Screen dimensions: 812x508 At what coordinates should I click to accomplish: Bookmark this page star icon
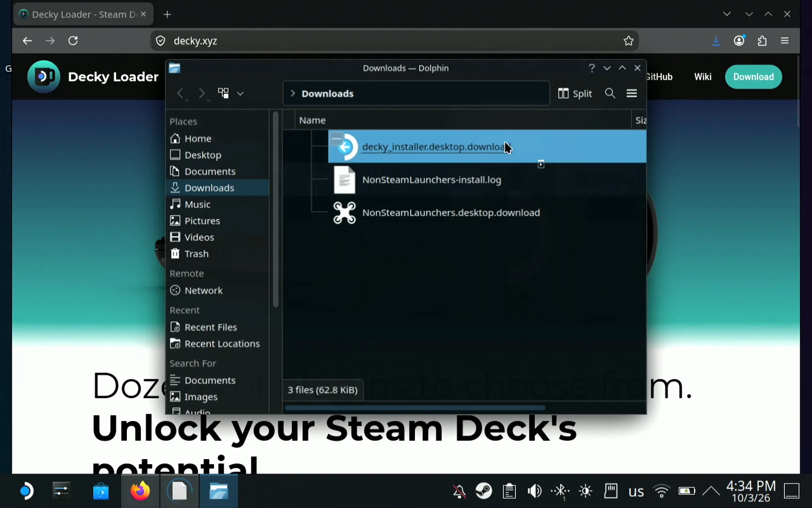tap(628, 41)
